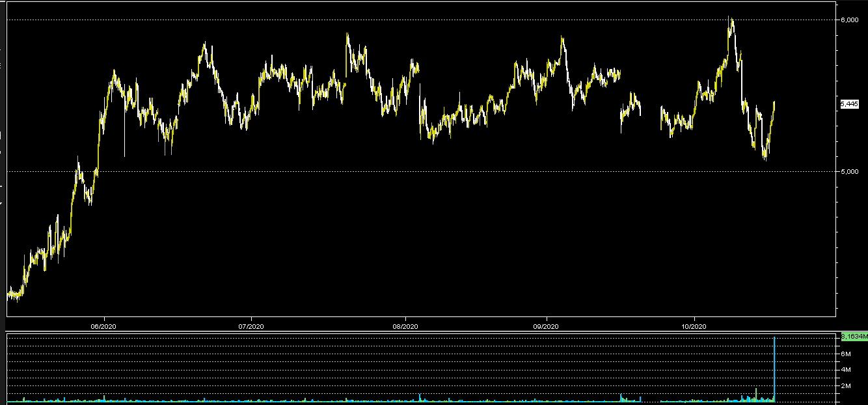Click the 6M volume axis label
The height and width of the screenshot is (405, 868).
[846, 354]
